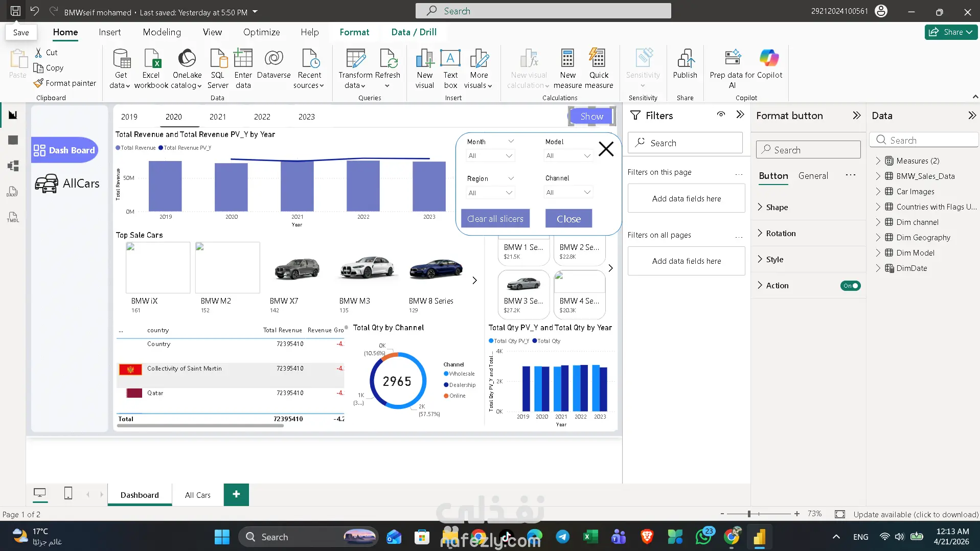The height and width of the screenshot is (551, 980).
Task: Open the Modeling ribbon tab
Action: (x=162, y=32)
